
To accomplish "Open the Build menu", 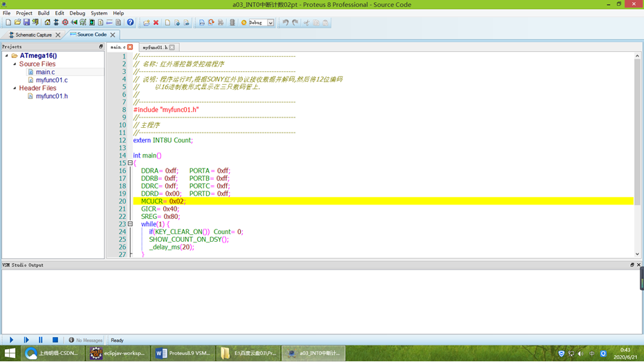I will pyautogui.click(x=44, y=13).
